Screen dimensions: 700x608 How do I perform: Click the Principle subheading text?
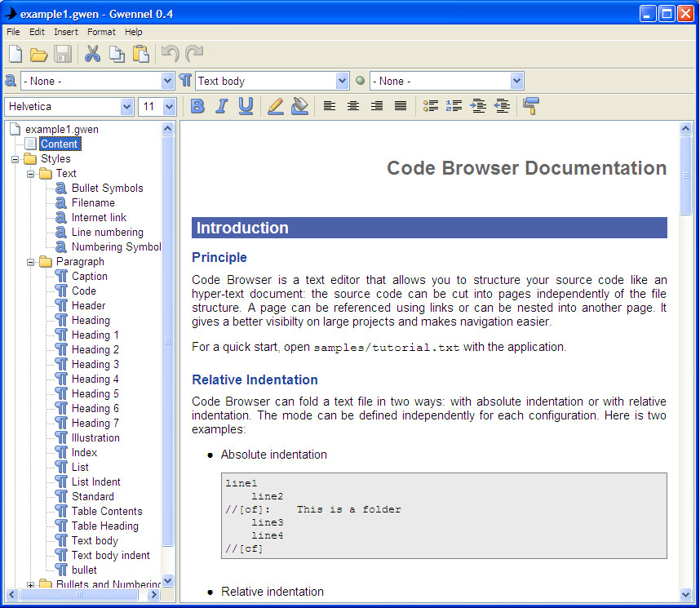point(219,257)
